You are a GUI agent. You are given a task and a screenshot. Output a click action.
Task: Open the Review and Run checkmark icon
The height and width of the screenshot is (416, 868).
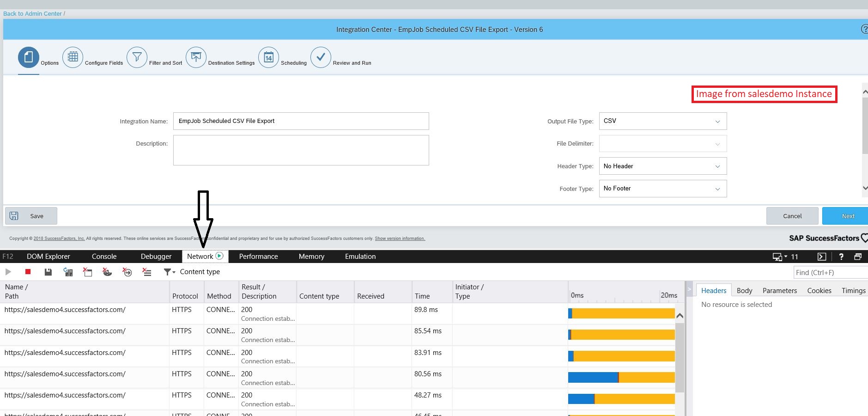coord(321,57)
